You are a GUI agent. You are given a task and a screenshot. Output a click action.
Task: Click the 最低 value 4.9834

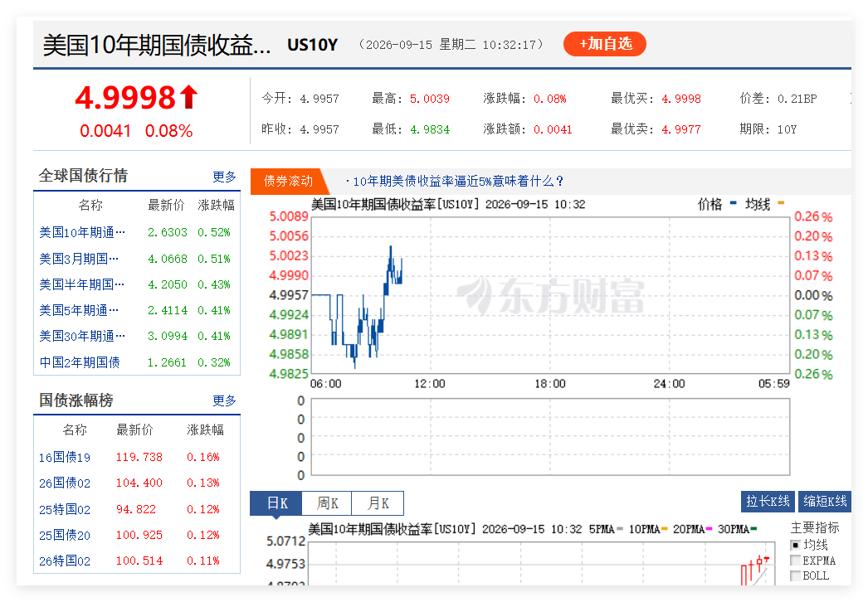[x=430, y=129]
